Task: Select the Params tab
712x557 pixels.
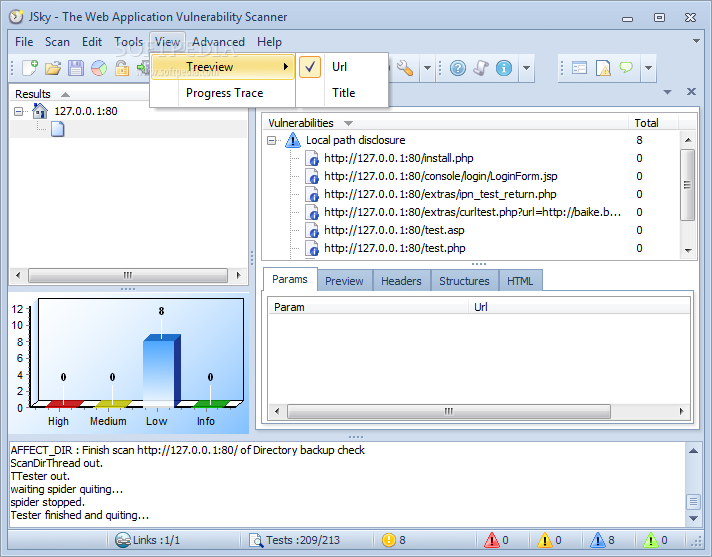Action: [x=290, y=279]
